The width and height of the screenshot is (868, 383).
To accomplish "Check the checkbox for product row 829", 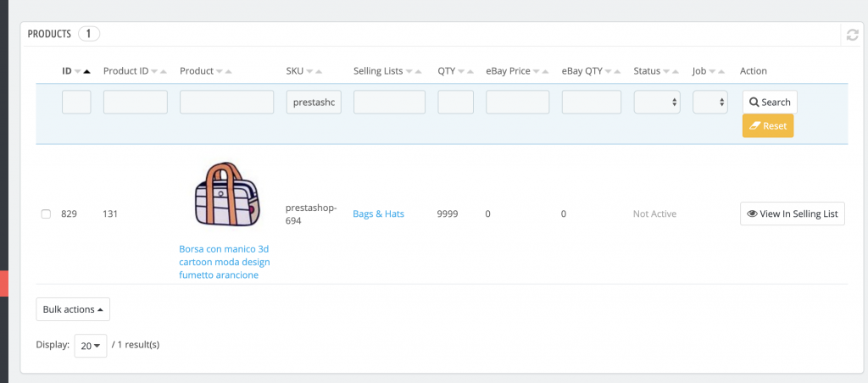I will [47, 214].
